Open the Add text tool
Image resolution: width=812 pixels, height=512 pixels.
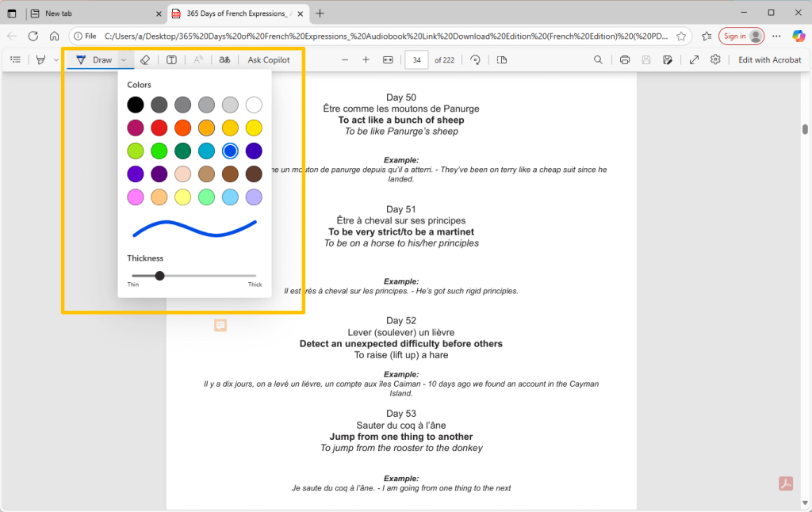[x=171, y=59]
